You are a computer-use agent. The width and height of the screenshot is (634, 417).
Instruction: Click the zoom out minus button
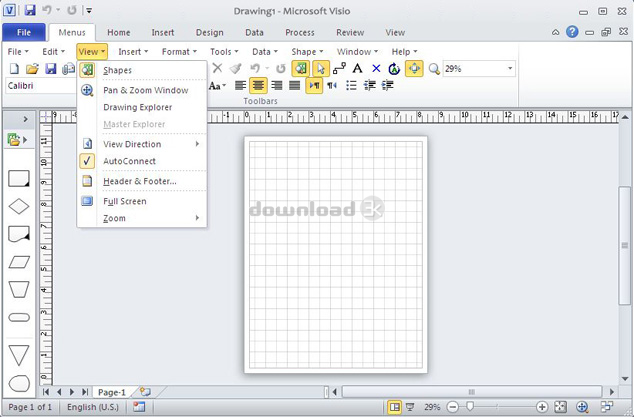pos(453,407)
